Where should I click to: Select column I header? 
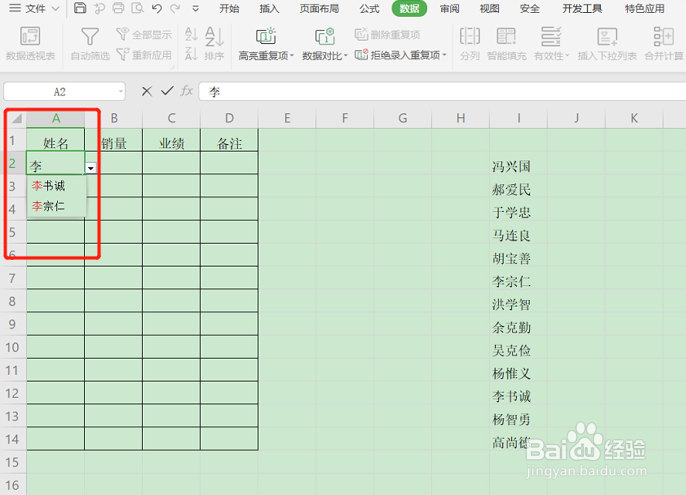pos(518,118)
